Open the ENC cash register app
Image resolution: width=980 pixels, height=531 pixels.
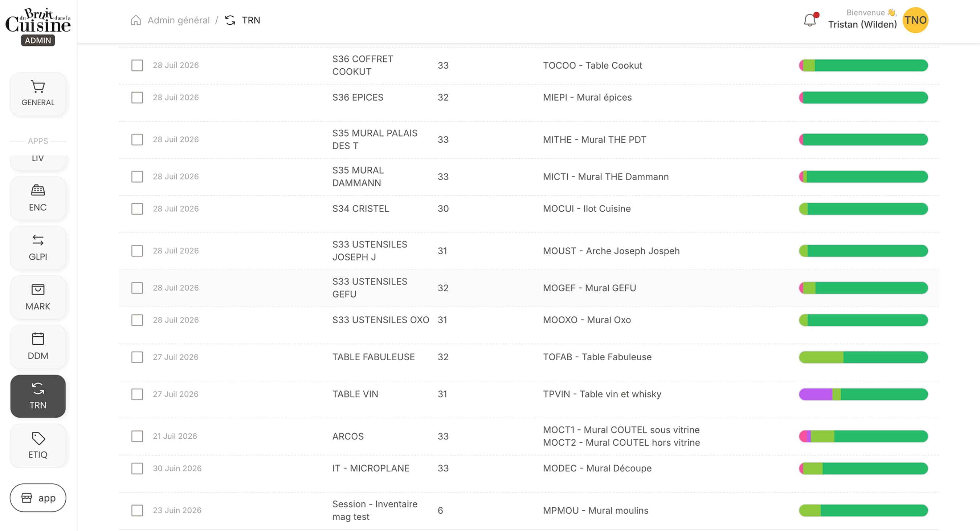[x=38, y=198]
